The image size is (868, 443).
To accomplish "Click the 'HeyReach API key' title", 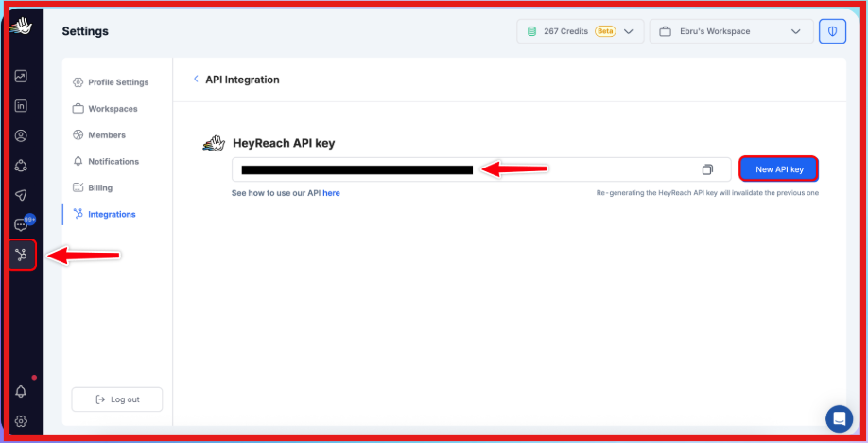I will [x=284, y=143].
